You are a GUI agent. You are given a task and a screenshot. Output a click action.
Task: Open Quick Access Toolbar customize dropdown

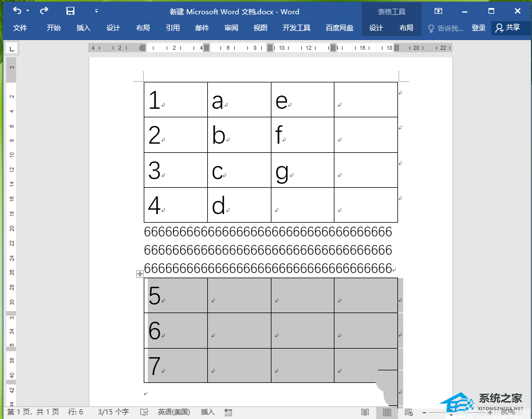click(96, 11)
